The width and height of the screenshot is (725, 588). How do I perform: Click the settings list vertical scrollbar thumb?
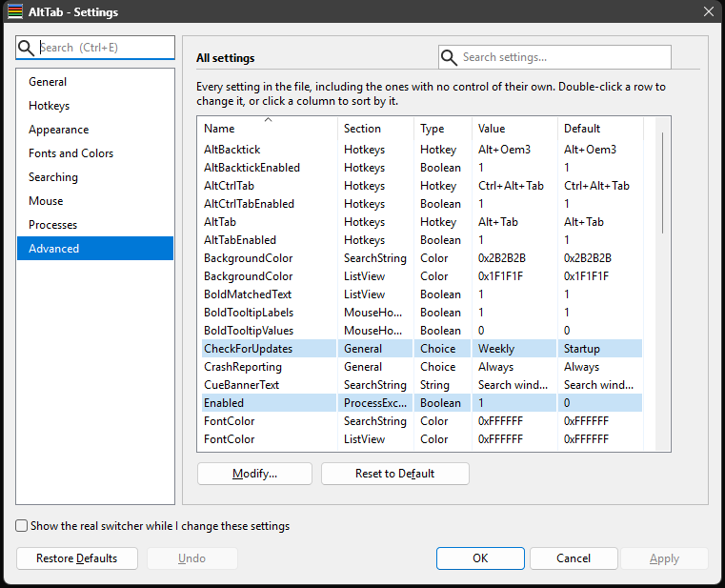click(662, 183)
